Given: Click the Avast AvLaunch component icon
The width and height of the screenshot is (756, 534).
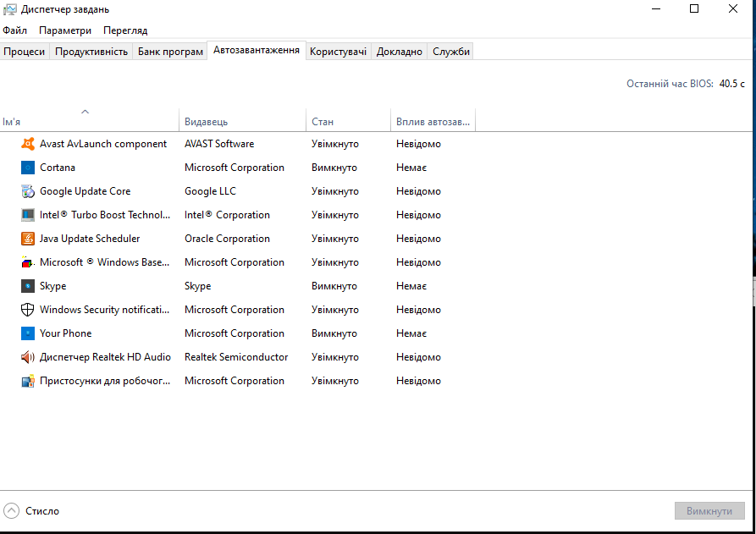Looking at the screenshot, I should 28,144.
